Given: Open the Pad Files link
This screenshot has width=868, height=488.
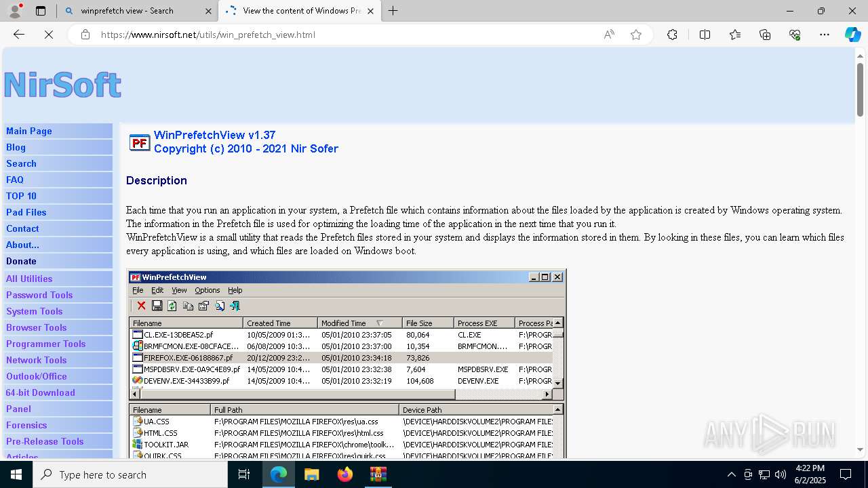Looking at the screenshot, I should tap(26, 212).
